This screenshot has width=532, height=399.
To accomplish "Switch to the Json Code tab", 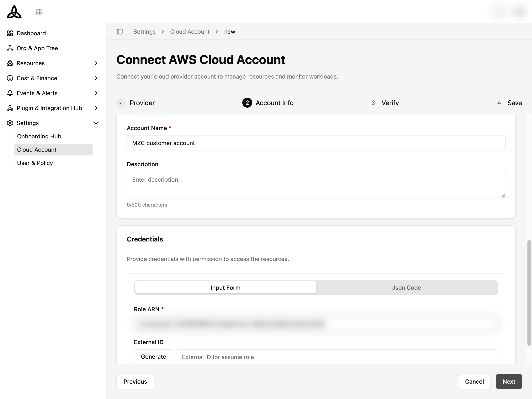I will (x=406, y=287).
